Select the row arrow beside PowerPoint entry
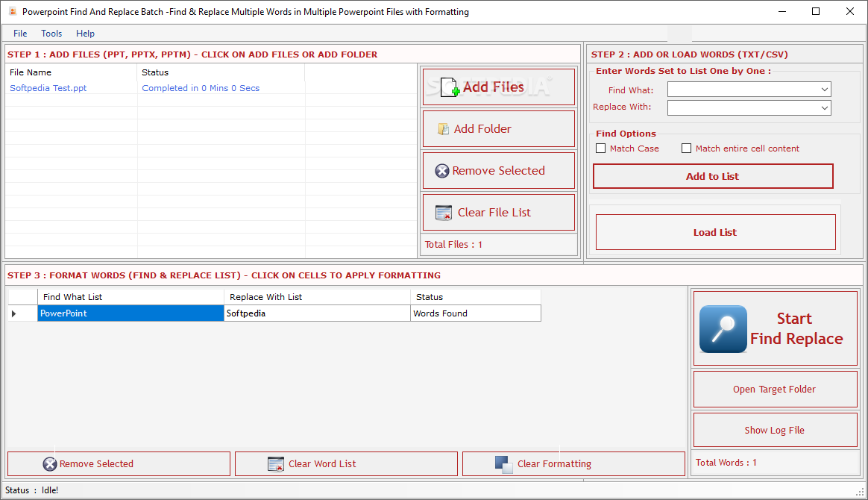The width and height of the screenshot is (868, 500). pyautogui.click(x=14, y=313)
